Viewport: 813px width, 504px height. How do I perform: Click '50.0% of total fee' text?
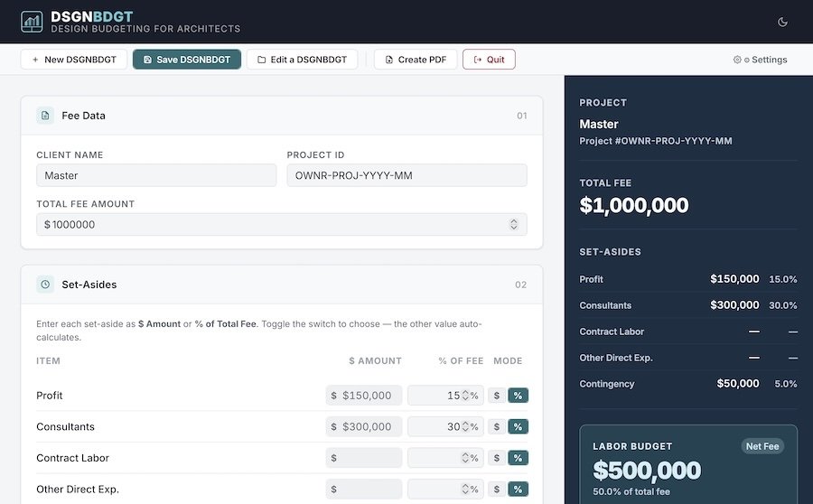[x=631, y=491]
